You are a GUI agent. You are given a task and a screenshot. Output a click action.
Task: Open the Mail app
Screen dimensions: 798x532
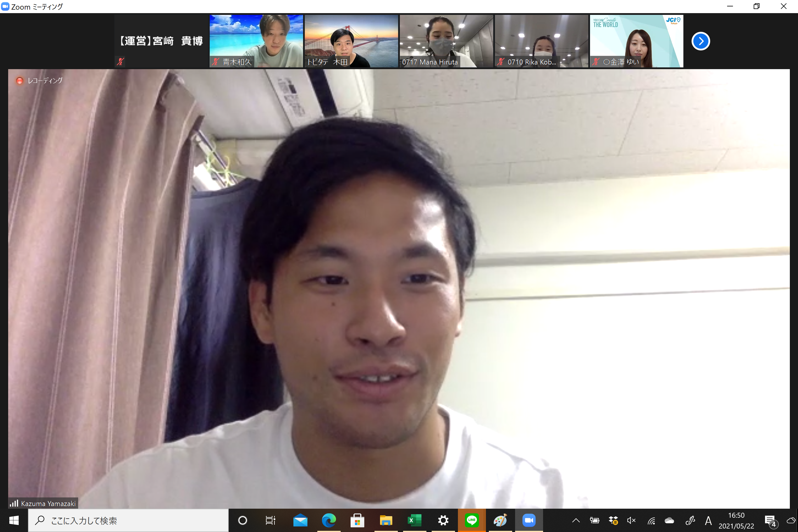click(300, 520)
